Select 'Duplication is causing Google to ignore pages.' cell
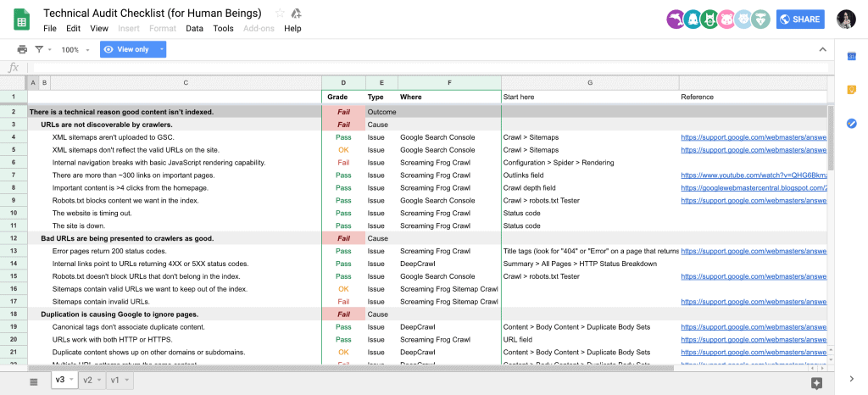The image size is (868, 395). 120,314
